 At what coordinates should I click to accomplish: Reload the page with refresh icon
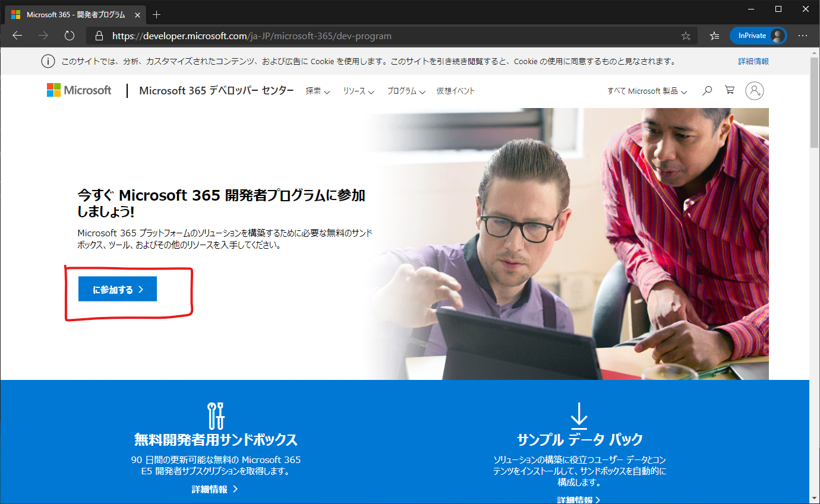[70, 36]
